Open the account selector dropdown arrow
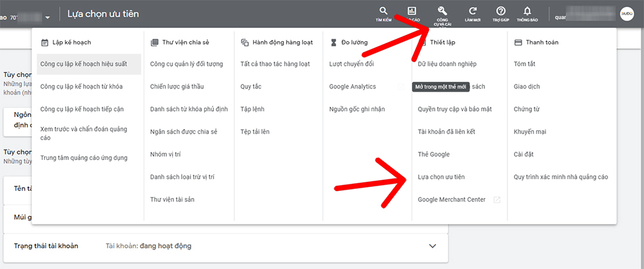This screenshot has height=269, width=644. (48, 17)
